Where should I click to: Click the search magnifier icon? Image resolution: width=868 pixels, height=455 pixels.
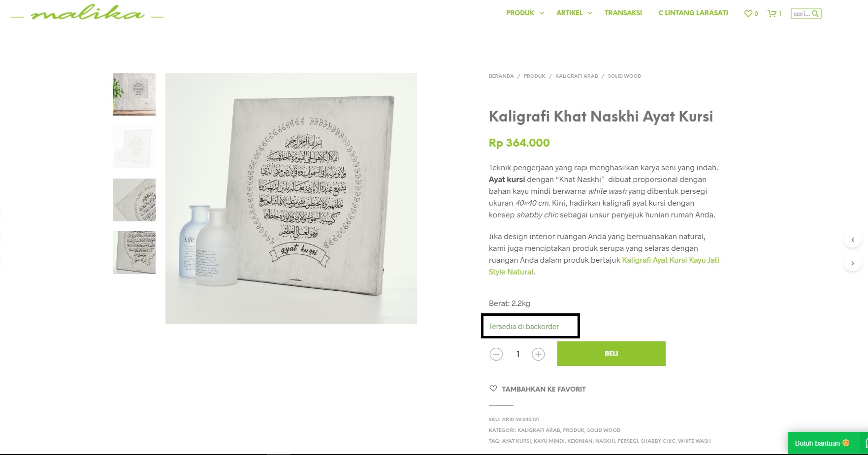click(x=815, y=14)
